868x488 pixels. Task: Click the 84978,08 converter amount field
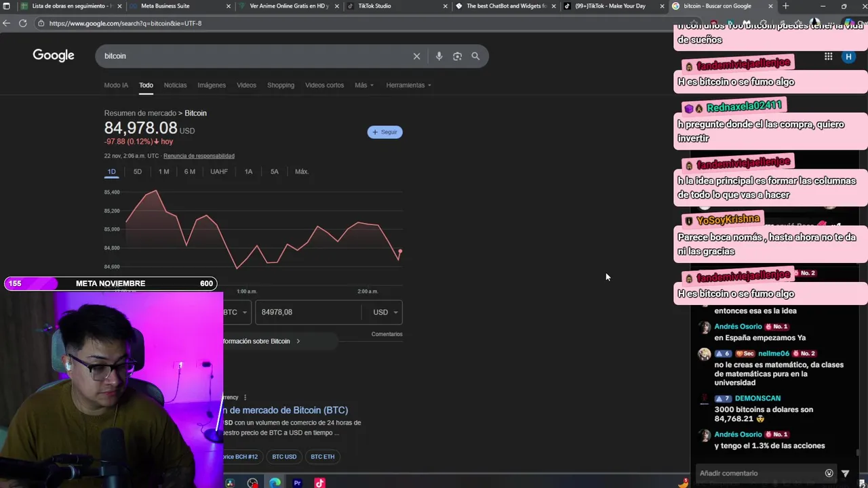point(309,312)
